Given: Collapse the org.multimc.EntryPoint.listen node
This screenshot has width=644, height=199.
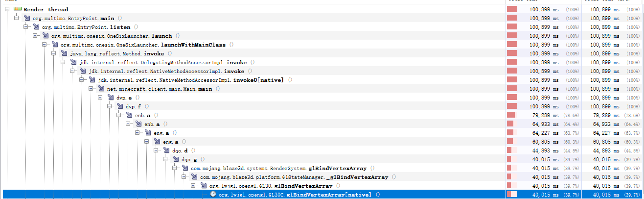Looking at the screenshot, I should 24,27.
